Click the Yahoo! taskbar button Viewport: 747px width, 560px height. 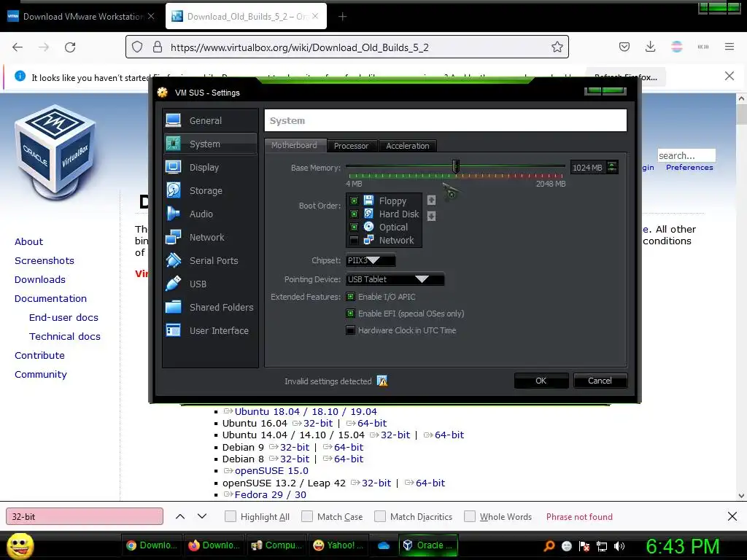[x=338, y=545]
